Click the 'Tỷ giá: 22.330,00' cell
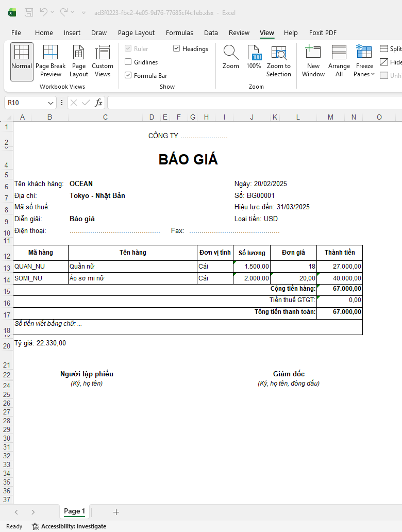Image resolution: width=402 pixels, height=532 pixels. tap(40, 343)
